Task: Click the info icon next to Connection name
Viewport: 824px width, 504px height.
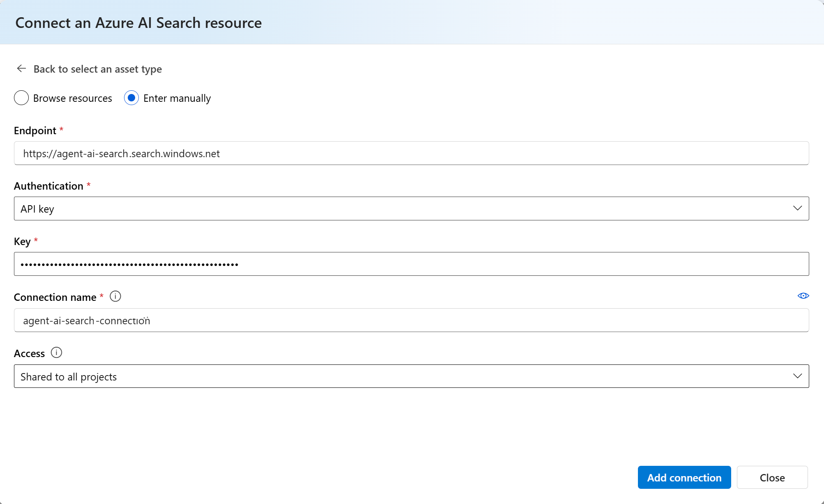Action: point(115,296)
